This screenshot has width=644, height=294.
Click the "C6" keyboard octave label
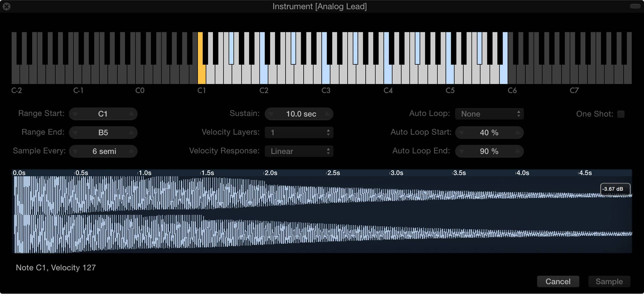pos(512,90)
